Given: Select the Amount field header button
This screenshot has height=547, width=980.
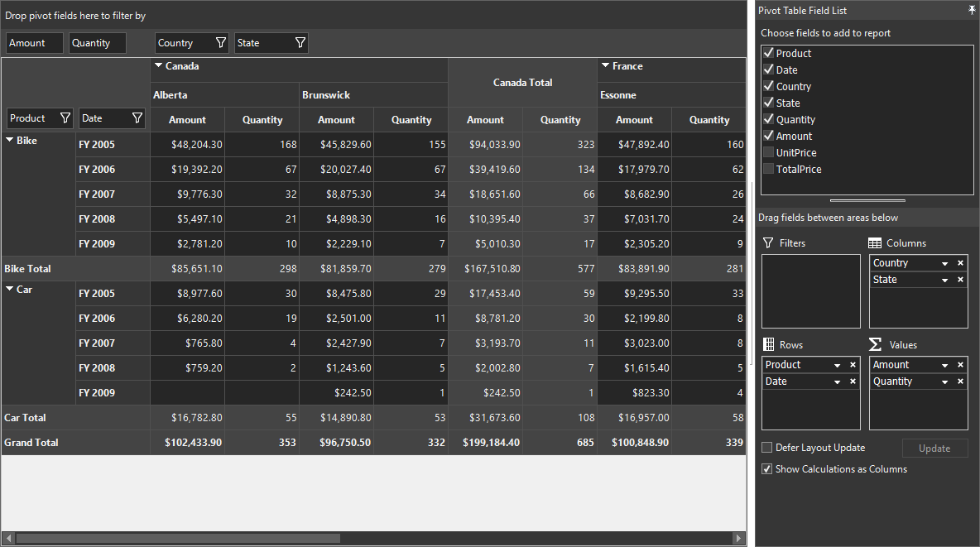Looking at the screenshot, I should click(x=35, y=43).
